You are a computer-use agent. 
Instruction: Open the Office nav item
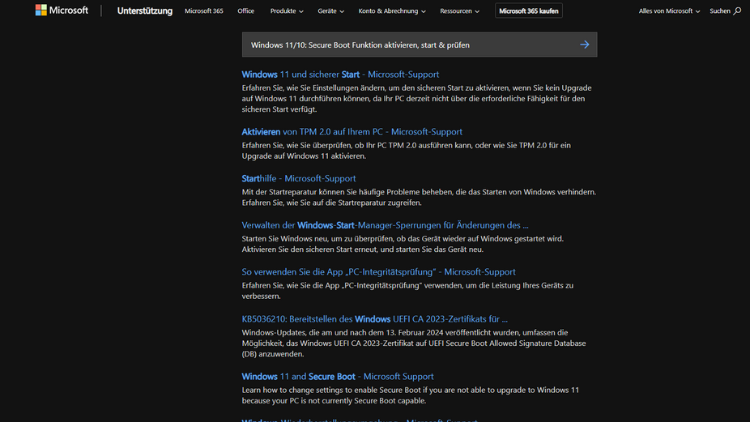point(246,11)
